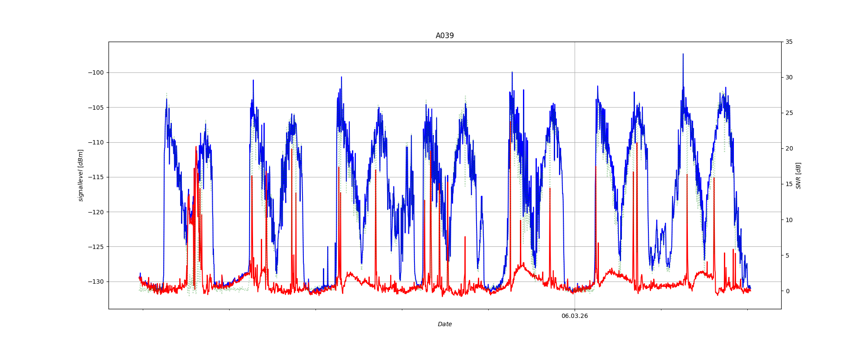Click the 06.03.26 date tick label
868x347 pixels.
click(x=575, y=316)
